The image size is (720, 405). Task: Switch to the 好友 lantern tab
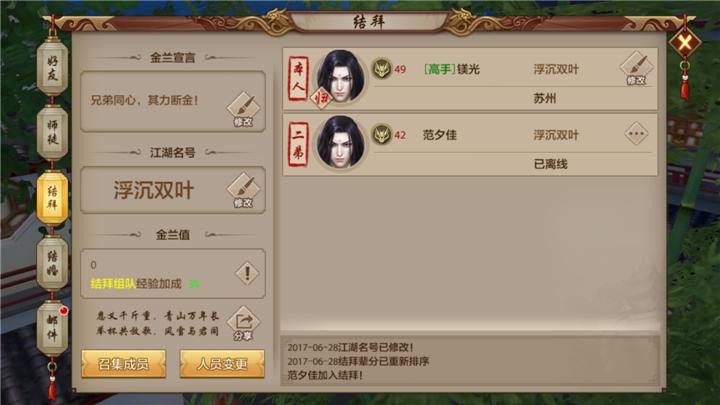click(52, 67)
